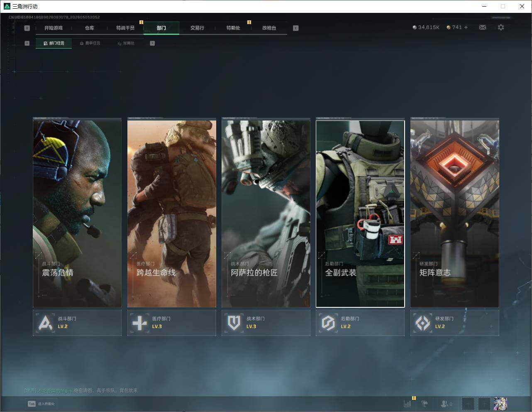Viewport: 532px width, 412px height.
Task: Click the first empty squad slot plus
Action: (x=468, y=403)
